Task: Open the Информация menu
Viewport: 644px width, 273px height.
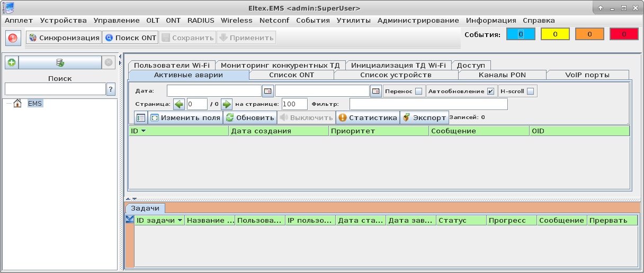Action: 491,21
